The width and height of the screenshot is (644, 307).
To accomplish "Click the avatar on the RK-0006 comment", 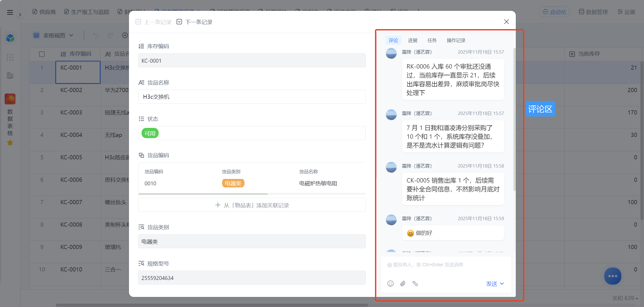I will 391,54.
